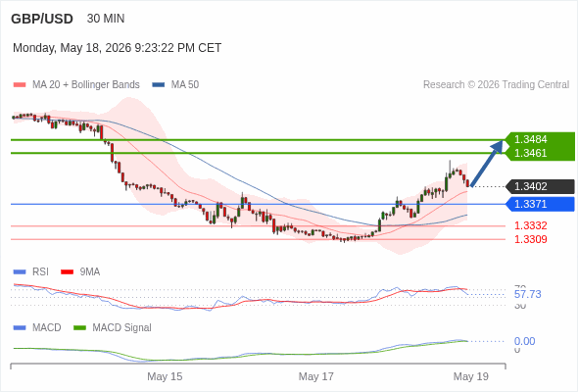The height and width of the screenshot is (392, 578).
Task: Click the MACD value 0.00 label
Action: pyautogui.click(x=524, y=341)
